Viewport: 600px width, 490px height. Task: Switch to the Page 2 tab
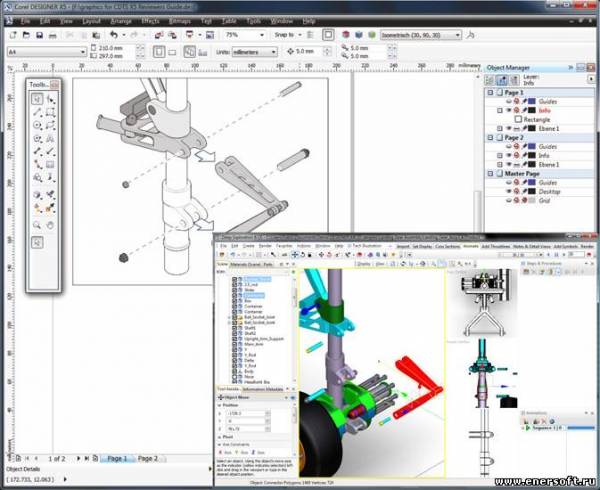(148, 458)
